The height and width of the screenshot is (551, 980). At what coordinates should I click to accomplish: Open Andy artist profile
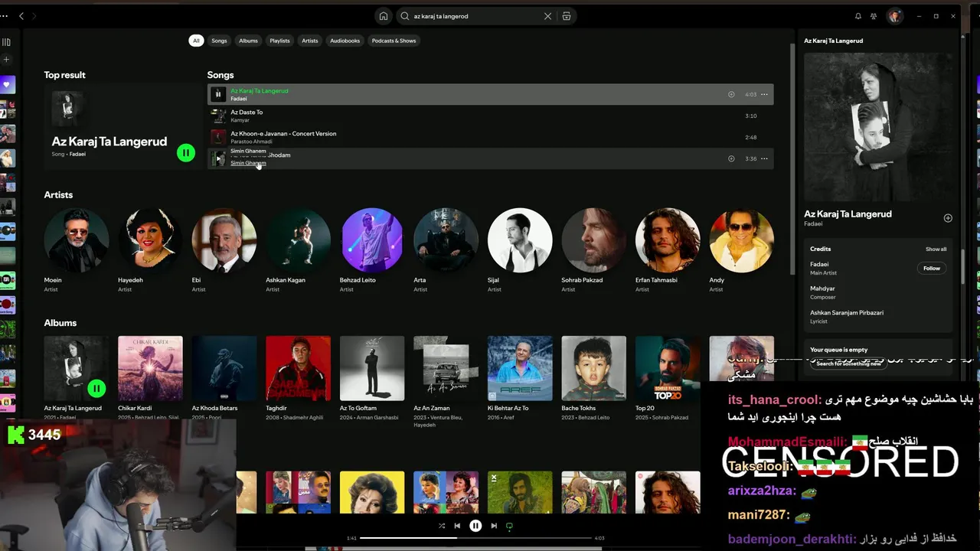(x=741, y=240)
